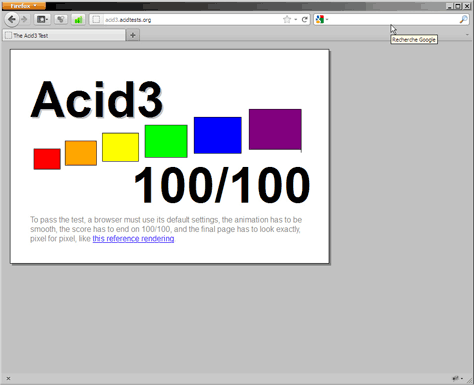
Task: Focus the Google search input field
Action: click(x=393, y=20)
